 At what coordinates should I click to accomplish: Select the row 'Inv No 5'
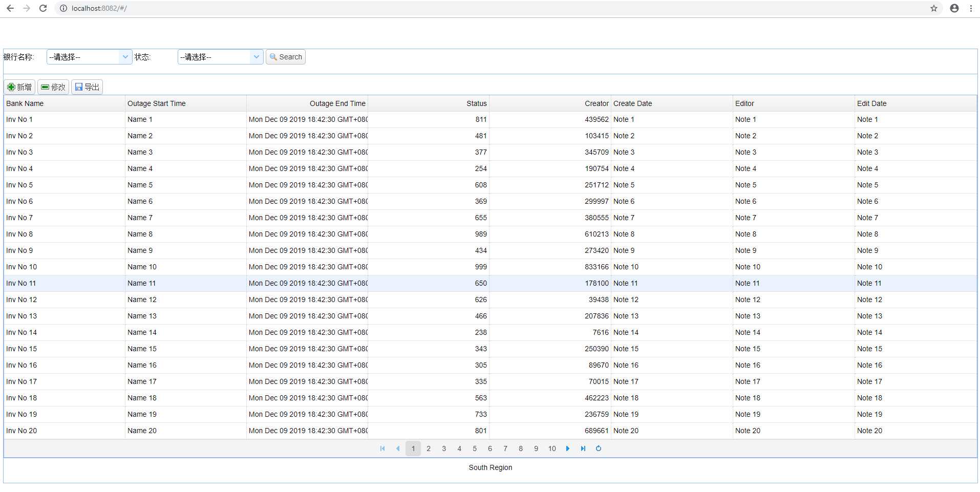click(490, 185)
